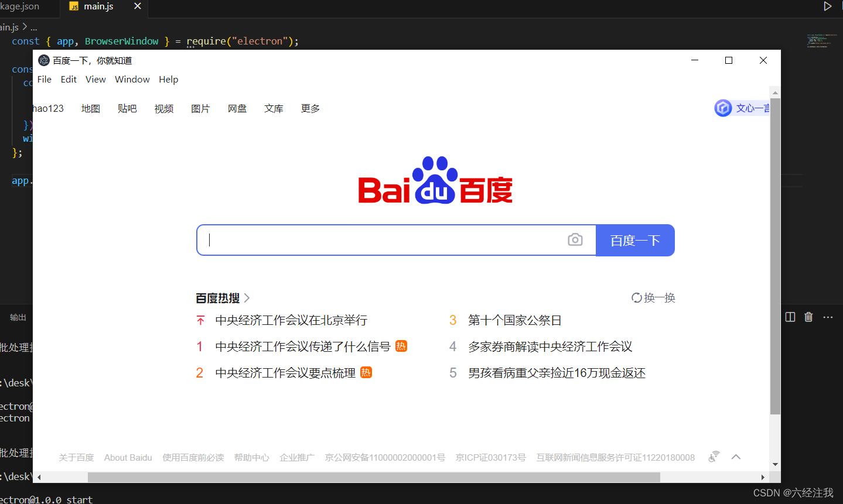Open the 文库 link

(x=274, y=108)
